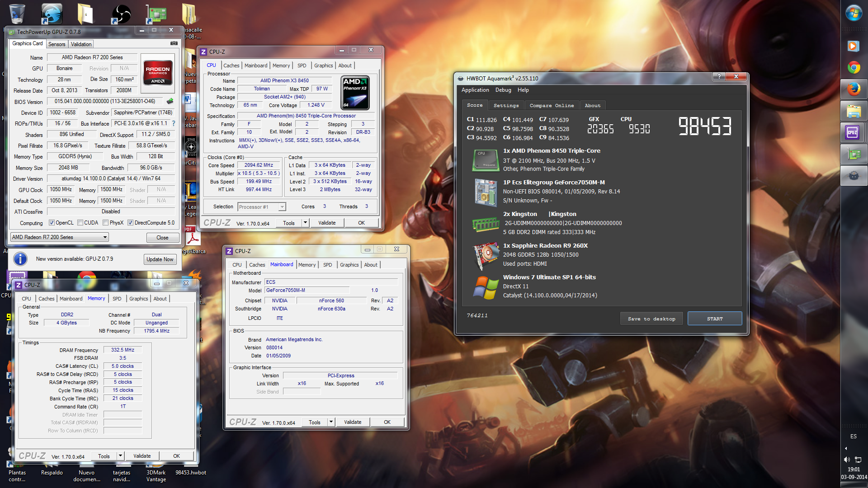Click the 98453 total score display

pyautogui.click(x=705, y=126)
